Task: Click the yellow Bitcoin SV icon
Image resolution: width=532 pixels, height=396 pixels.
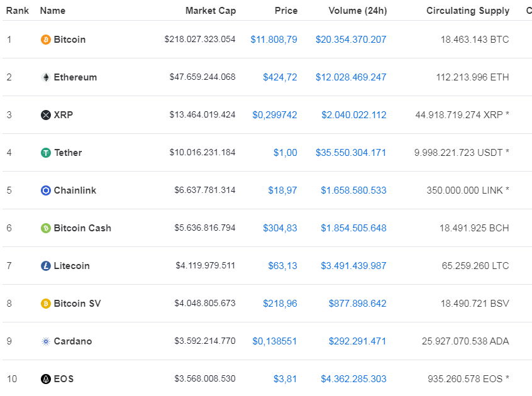Action: pos(46,304)
